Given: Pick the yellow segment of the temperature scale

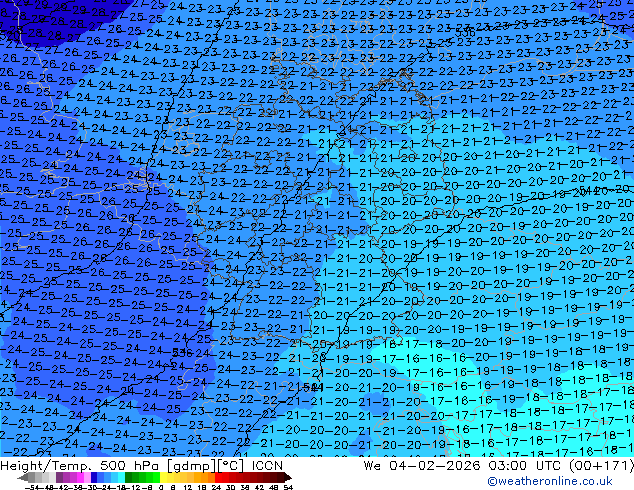Looking at the screenshot, I should point(163,477).
